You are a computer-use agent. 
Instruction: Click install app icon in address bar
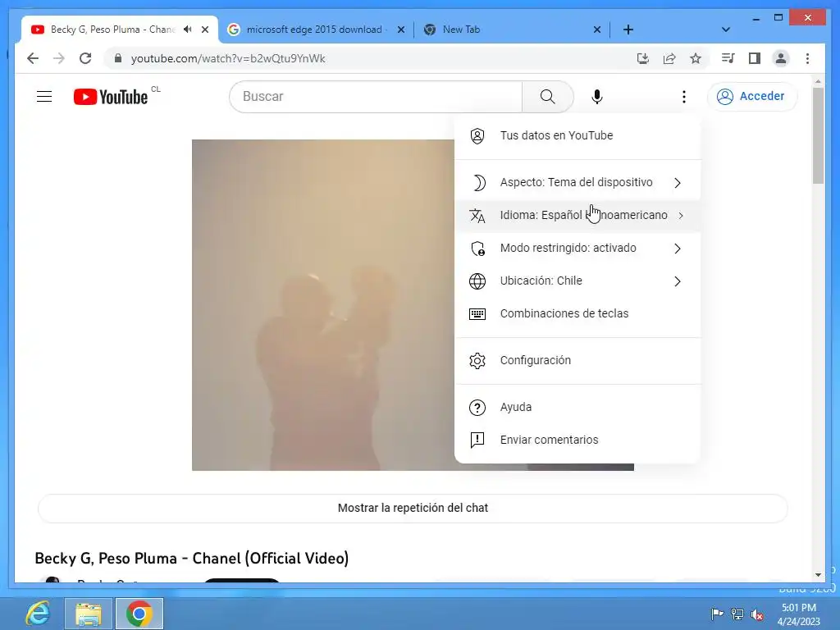tap(643, 58)
